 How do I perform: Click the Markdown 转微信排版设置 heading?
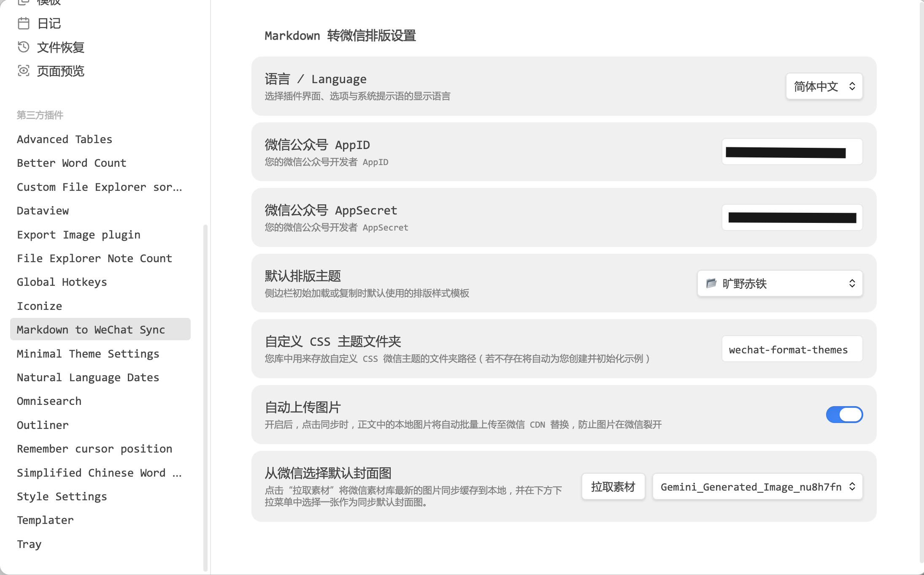pyautogui.click(x=340, y=36)
